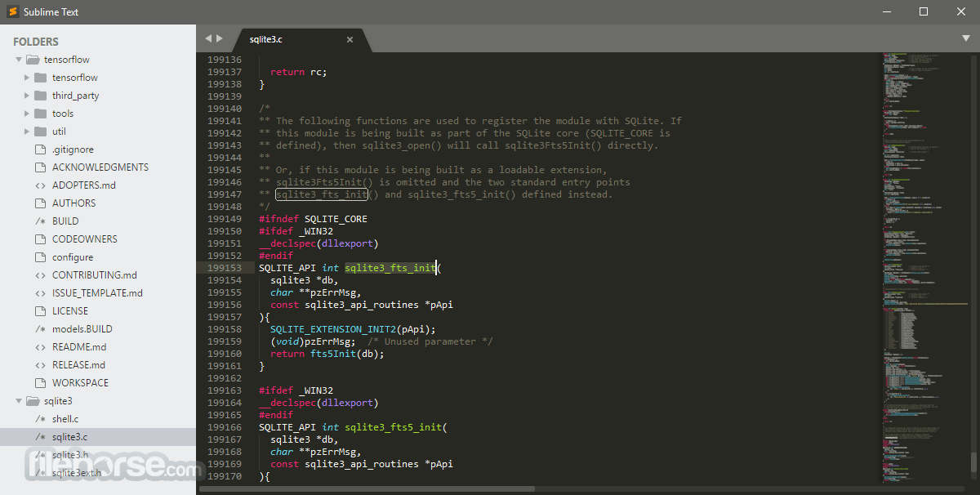Expand the tools folder
980x495 pixels.
[x=27, y=114]
